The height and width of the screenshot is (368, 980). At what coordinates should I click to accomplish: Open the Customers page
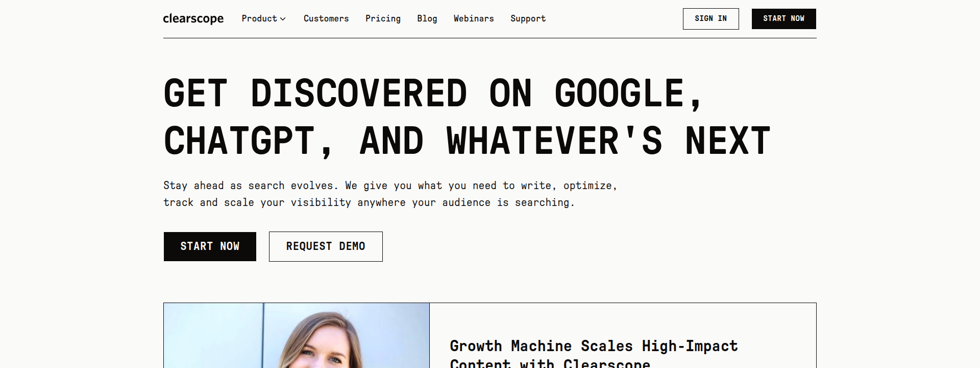pyautogui.click(x=326, y=18)
